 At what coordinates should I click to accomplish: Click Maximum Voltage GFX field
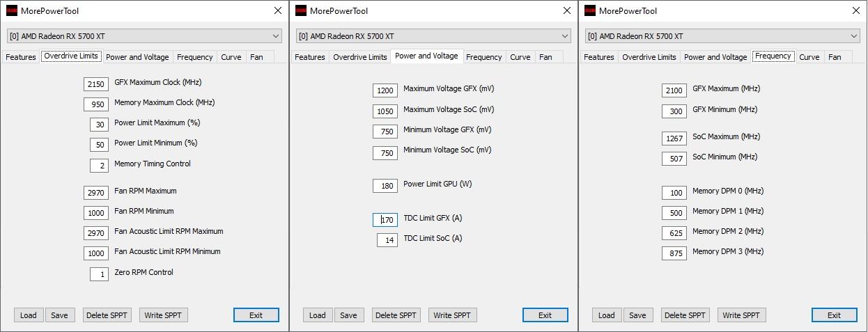click(x=385, y=90)
